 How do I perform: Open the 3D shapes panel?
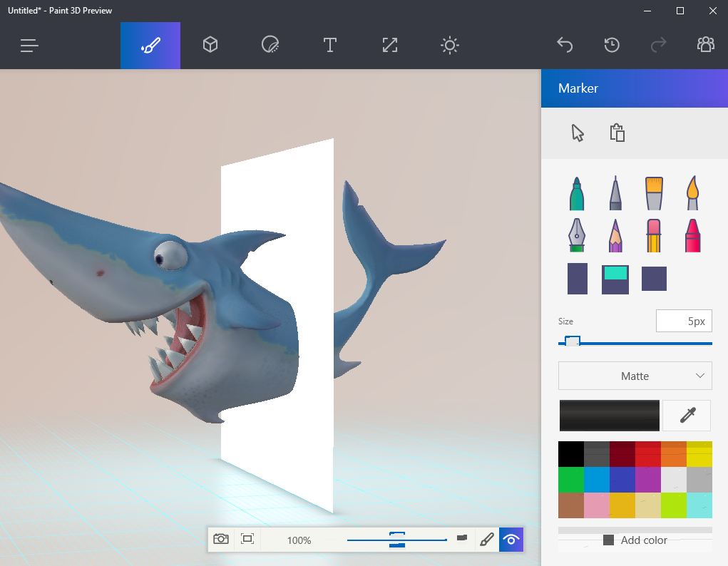coord(210,45)
